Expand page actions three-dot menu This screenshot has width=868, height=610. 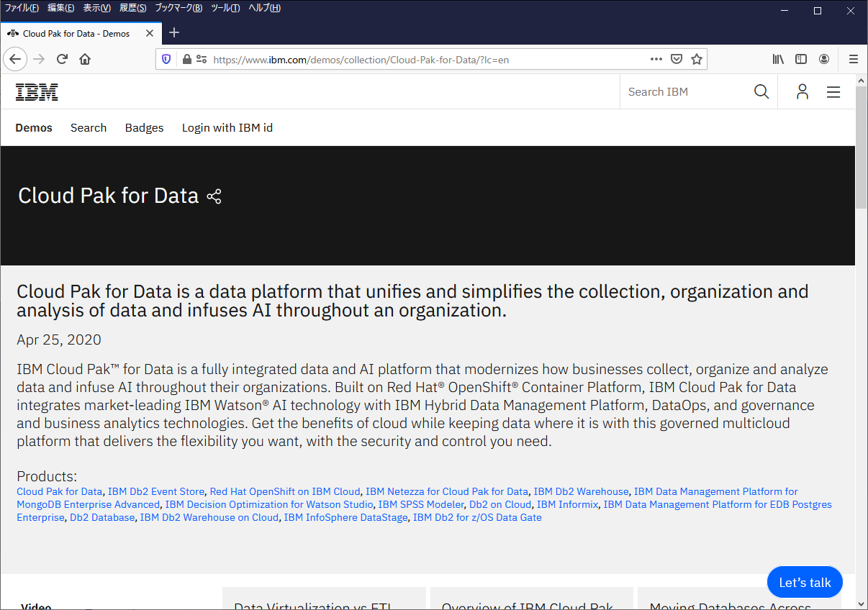click(656, 59)
